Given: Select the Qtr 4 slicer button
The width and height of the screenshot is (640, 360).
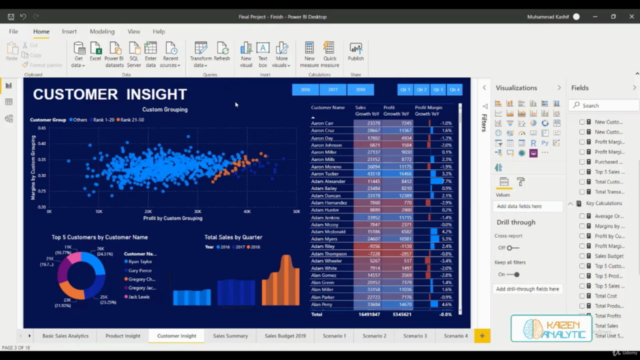Looking at the screenshot, I should point(455,90).
